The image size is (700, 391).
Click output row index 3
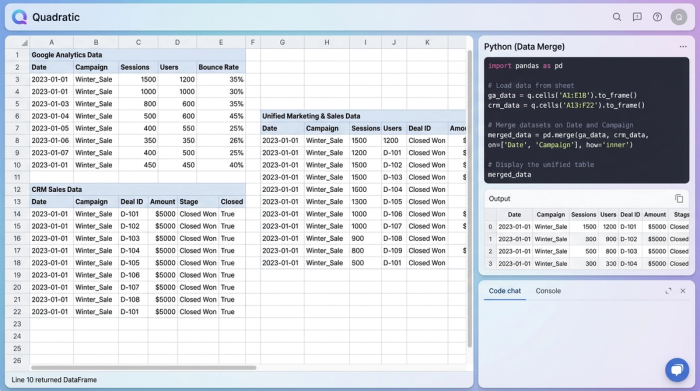490,264
